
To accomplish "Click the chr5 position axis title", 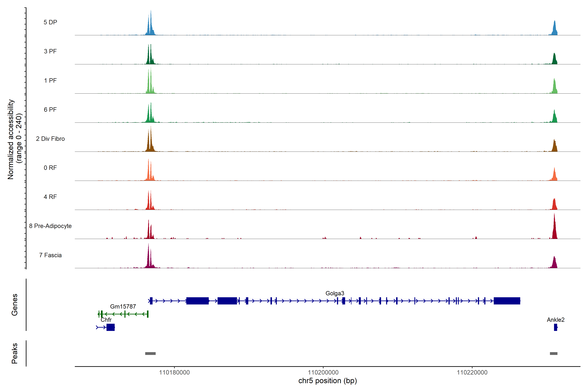I will pyautogui.click(x=327, y=381).
